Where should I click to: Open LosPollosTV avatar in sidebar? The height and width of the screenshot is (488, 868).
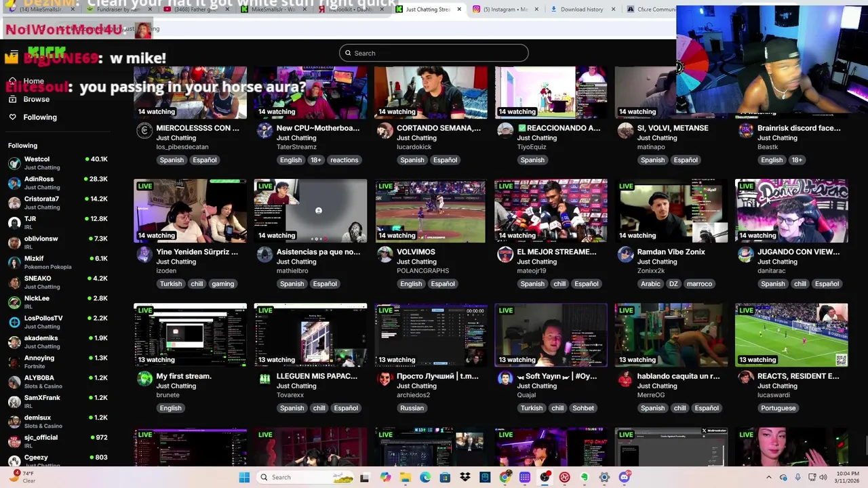[14, 322]
